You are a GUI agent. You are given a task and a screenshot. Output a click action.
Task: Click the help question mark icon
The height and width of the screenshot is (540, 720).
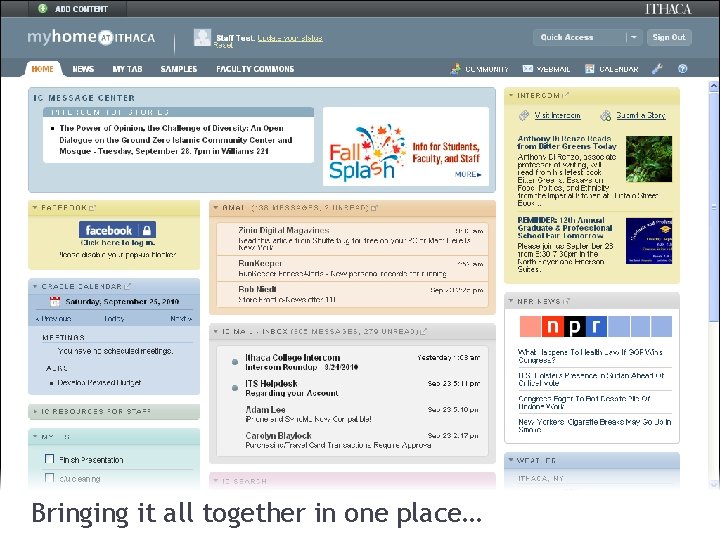pos(683,69)
